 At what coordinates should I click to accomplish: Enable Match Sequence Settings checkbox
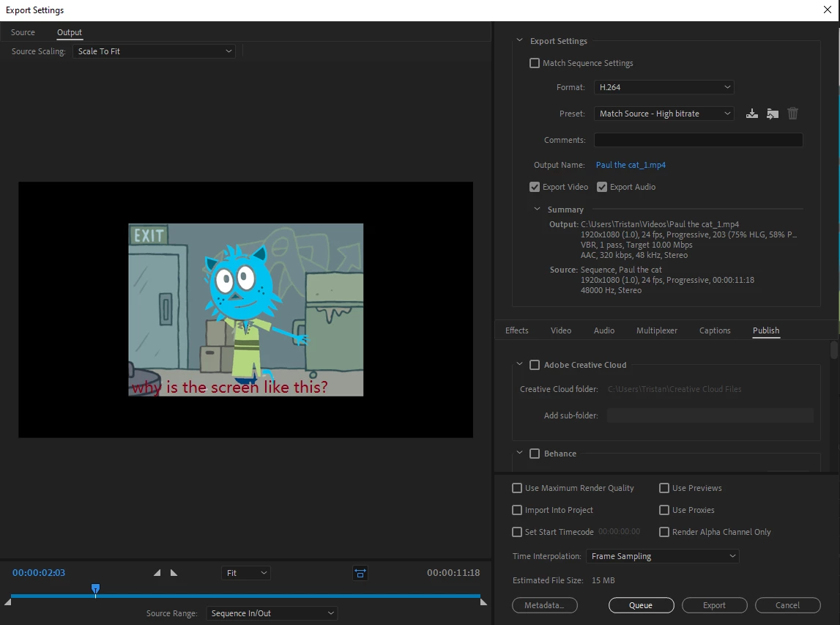coord(534,63)
